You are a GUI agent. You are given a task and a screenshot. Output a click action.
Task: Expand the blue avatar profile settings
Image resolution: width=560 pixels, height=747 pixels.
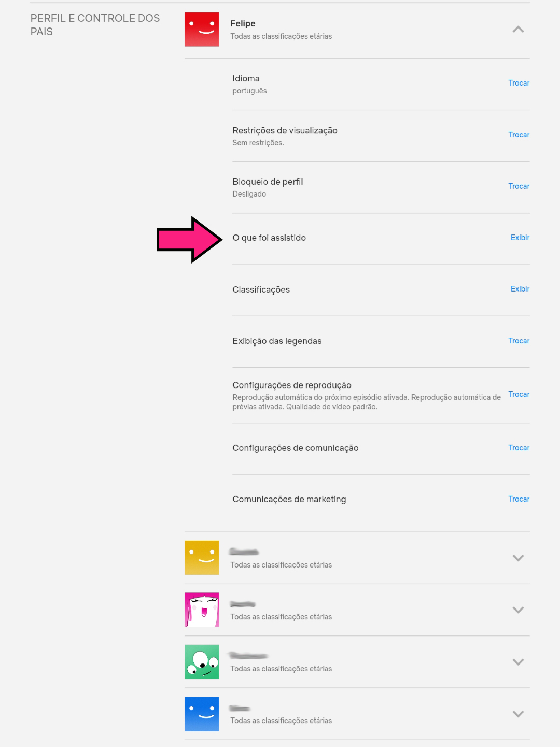(517, 713)
